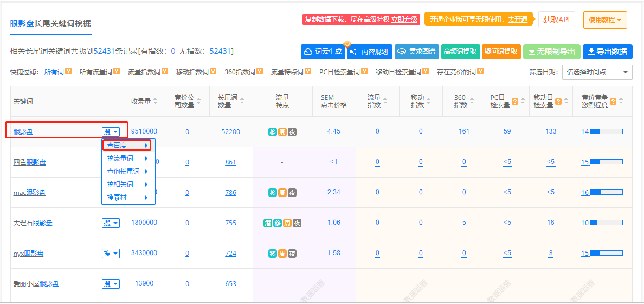Image resolution: width=644 pixels, height=304 pixels.
Task: Click competition bar for 大理石眼影盘 row
Action: pyautogui.click(x=606, y=223)
